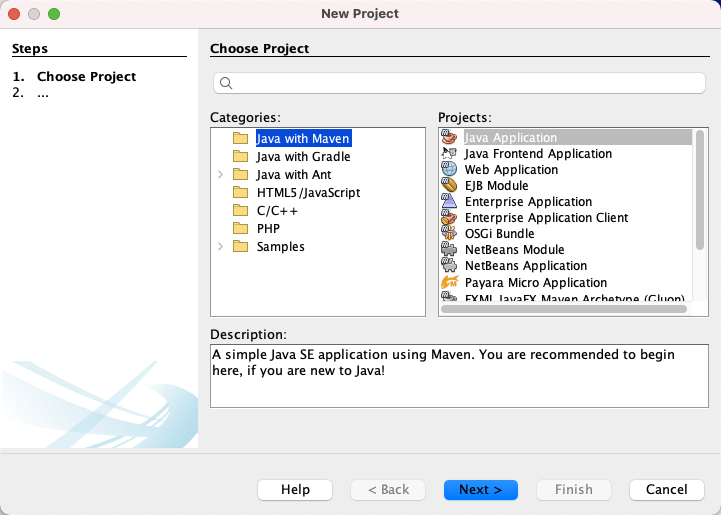
Task: Select the PHP category
Action: click(269, 229)
